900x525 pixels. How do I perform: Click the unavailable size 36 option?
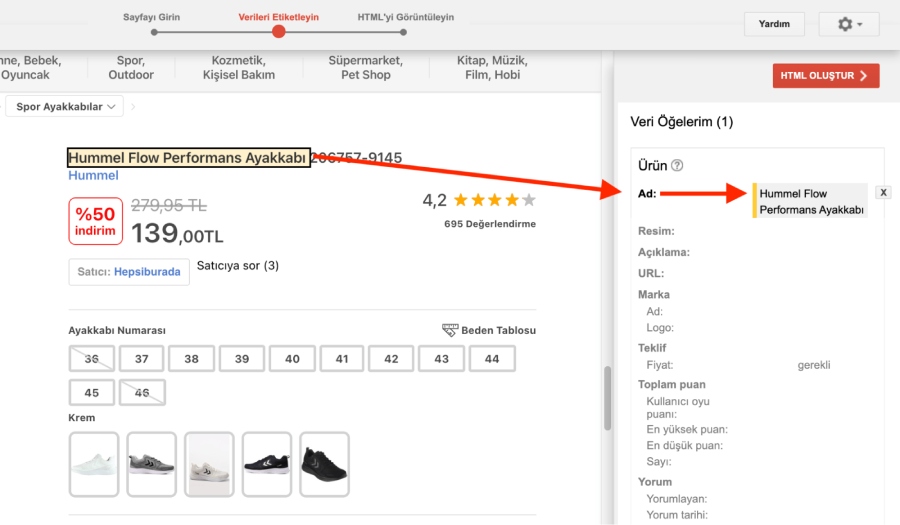91,359
